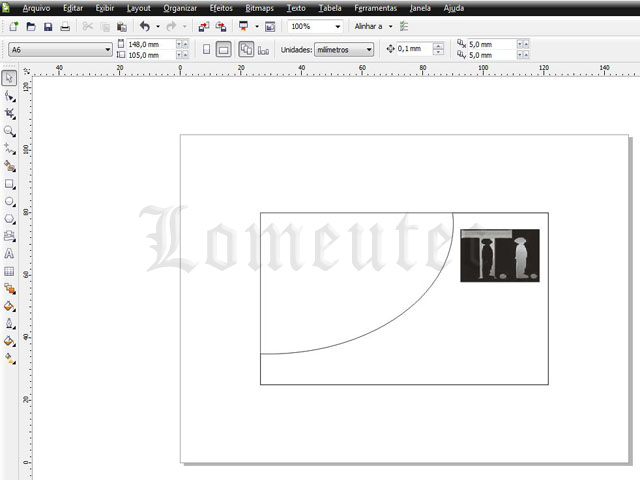Click the Paste clipboard icon

pos(122,27)
